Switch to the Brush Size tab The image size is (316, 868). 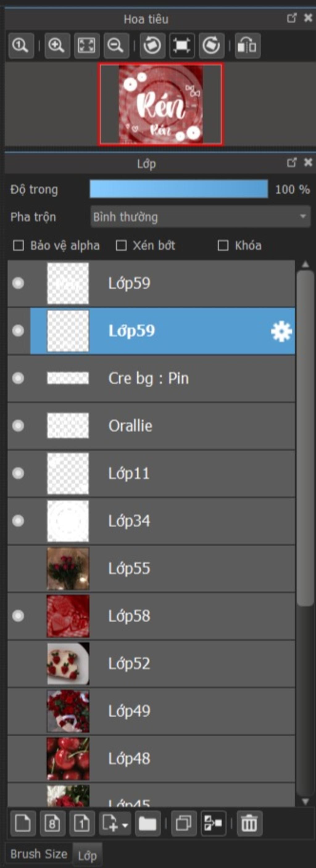(39, 854)
